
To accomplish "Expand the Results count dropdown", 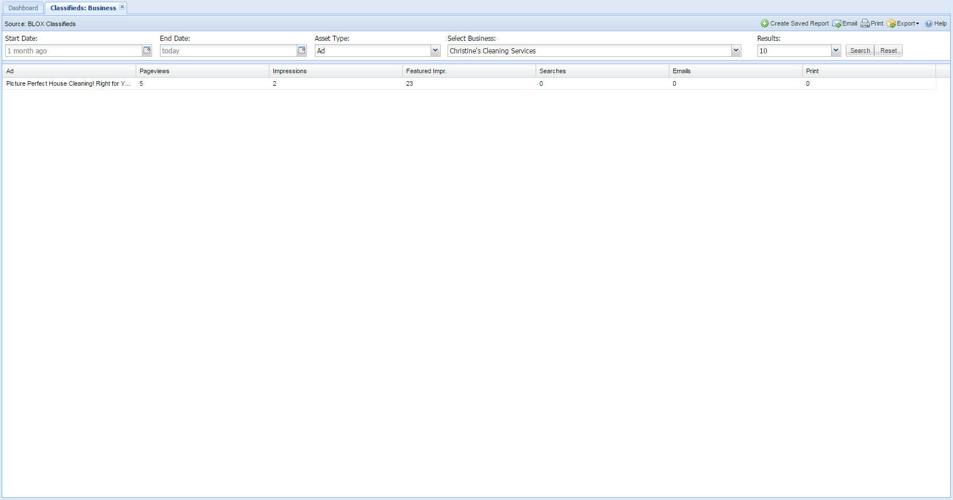I will pyautogui.click(x=836, y=51).
